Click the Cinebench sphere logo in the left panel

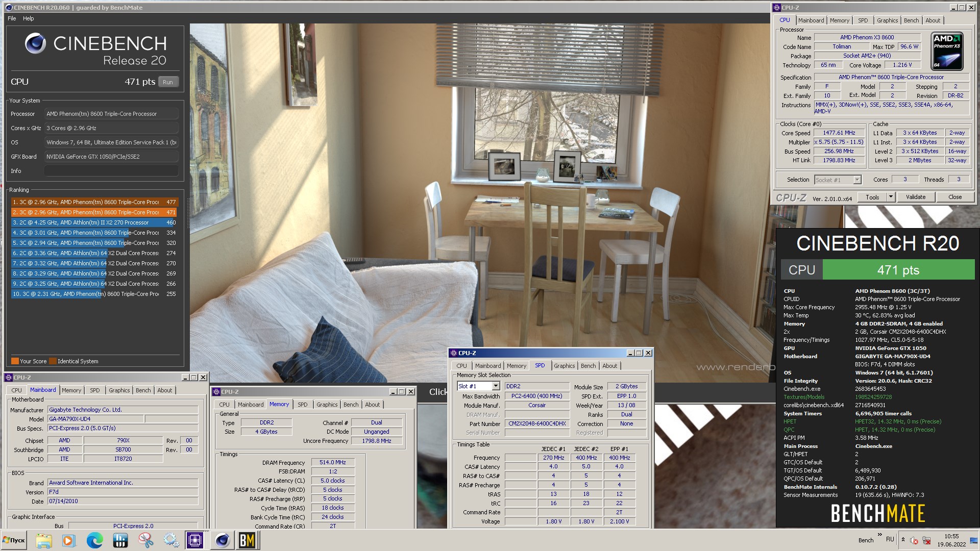[35, 43]
